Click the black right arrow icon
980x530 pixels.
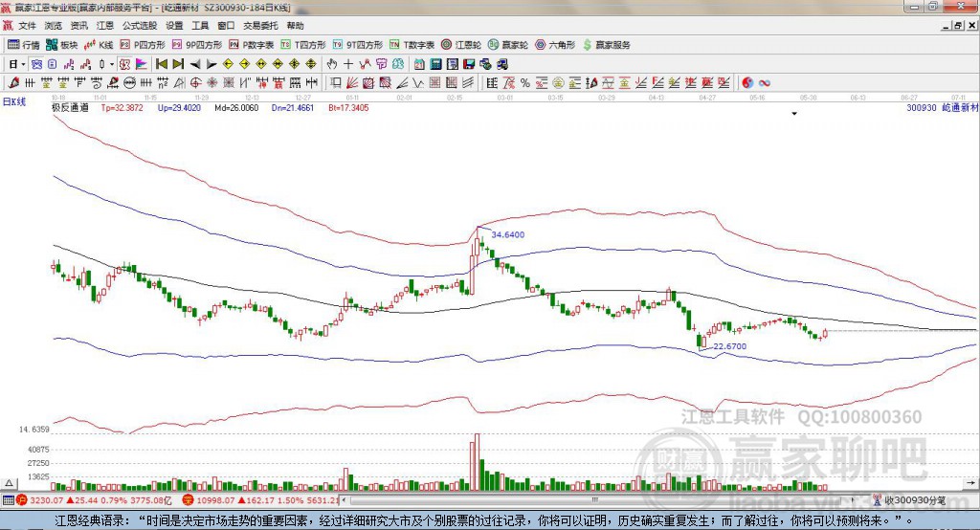pyautogui.click(x=212, y=64)
